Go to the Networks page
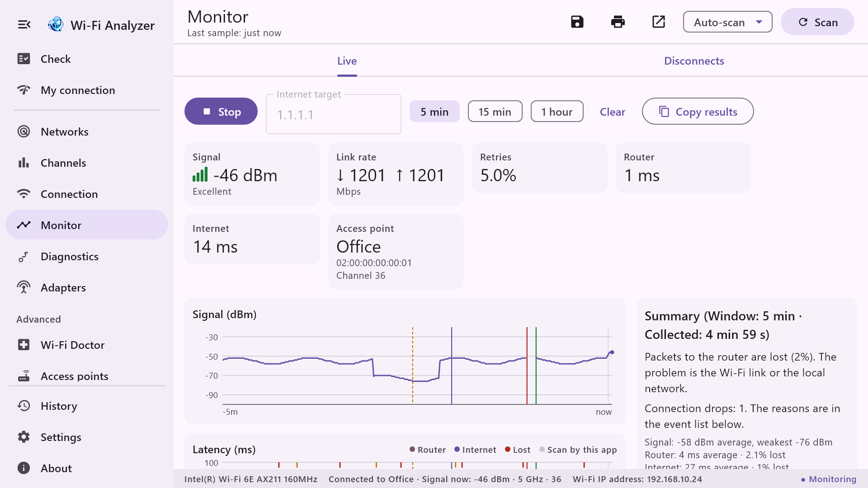The width and height of the screenshot is (868, 488). 87,131
